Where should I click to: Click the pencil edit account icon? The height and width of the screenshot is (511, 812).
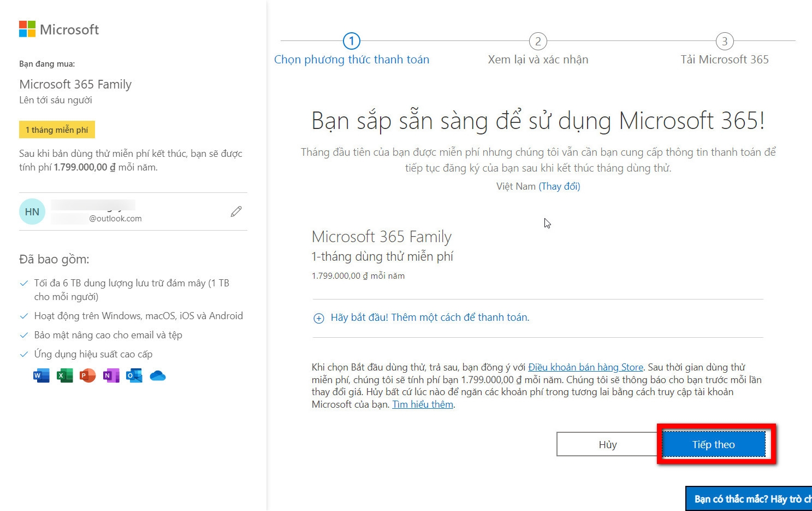236,212
